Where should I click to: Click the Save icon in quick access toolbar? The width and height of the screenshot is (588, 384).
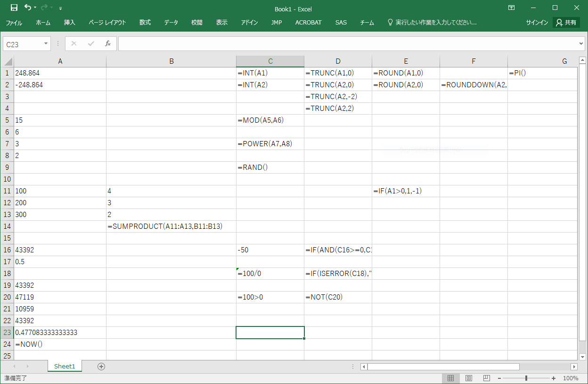[x=14, y=8]
